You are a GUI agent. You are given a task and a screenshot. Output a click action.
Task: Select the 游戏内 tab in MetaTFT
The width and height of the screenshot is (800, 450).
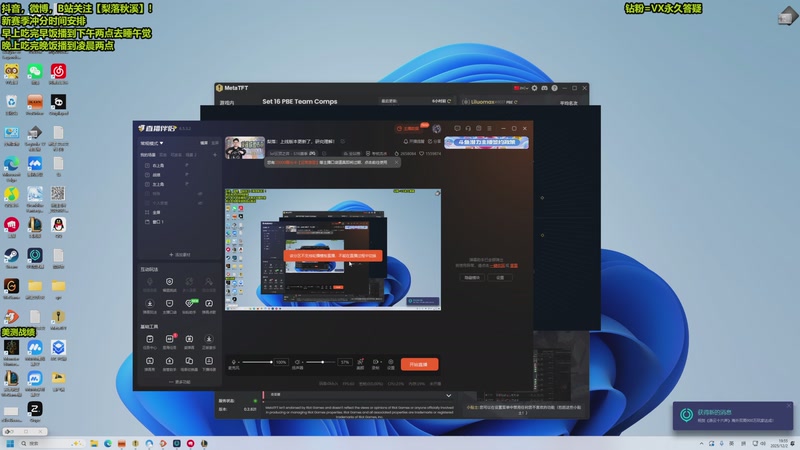click(x=227, y=103)
